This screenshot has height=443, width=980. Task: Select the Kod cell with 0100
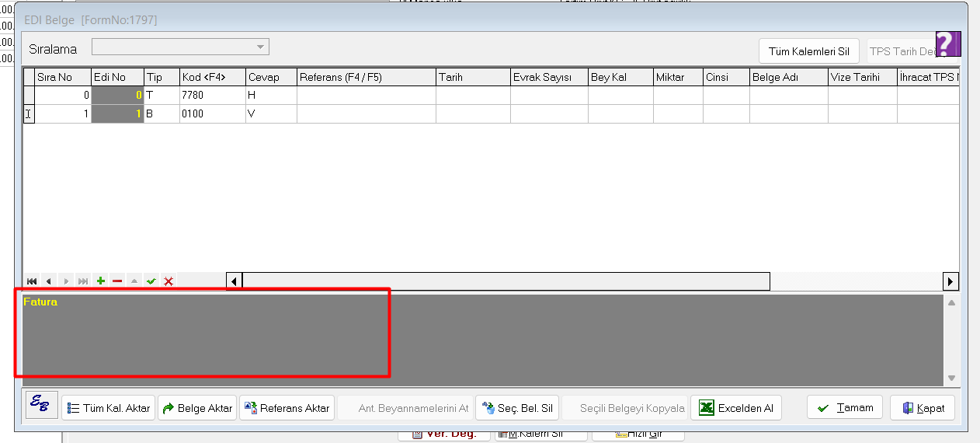click(212, 113)
